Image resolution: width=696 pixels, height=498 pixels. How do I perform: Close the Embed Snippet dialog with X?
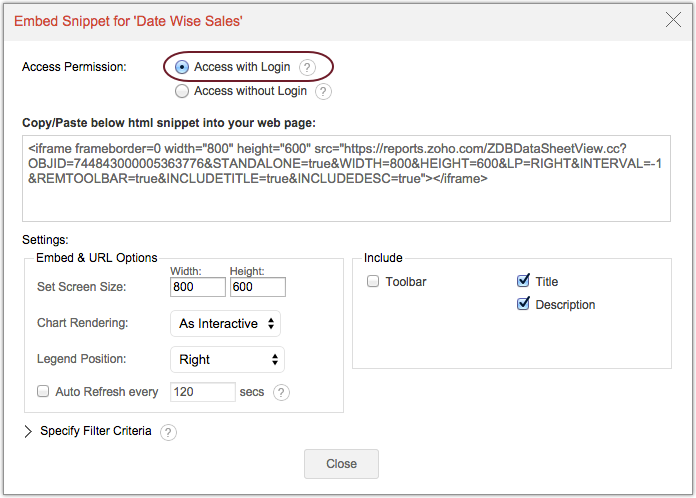pos(671,18)
